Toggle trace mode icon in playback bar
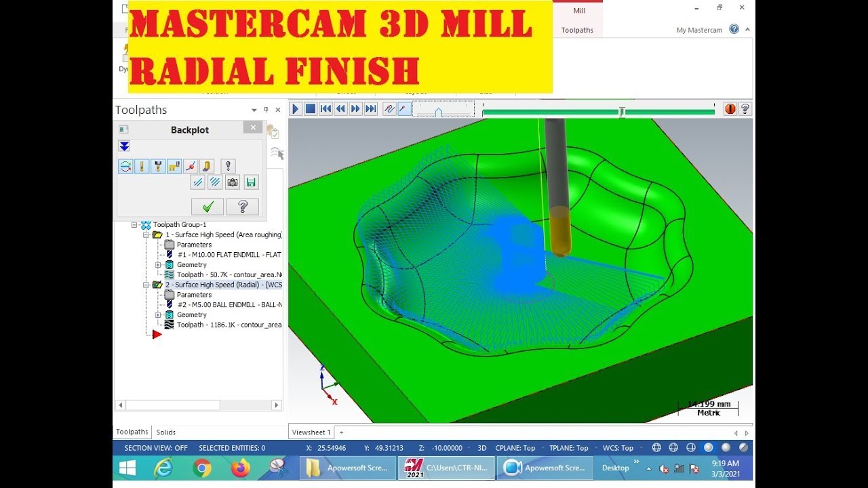The width and height of the screenshot is (868, 488). click(389, 108)
